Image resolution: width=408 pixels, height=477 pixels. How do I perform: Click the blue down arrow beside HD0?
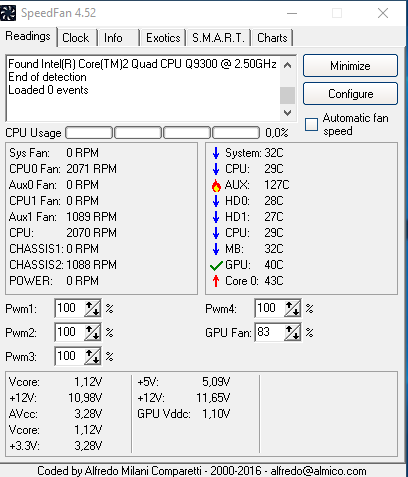tap(216, 201)
